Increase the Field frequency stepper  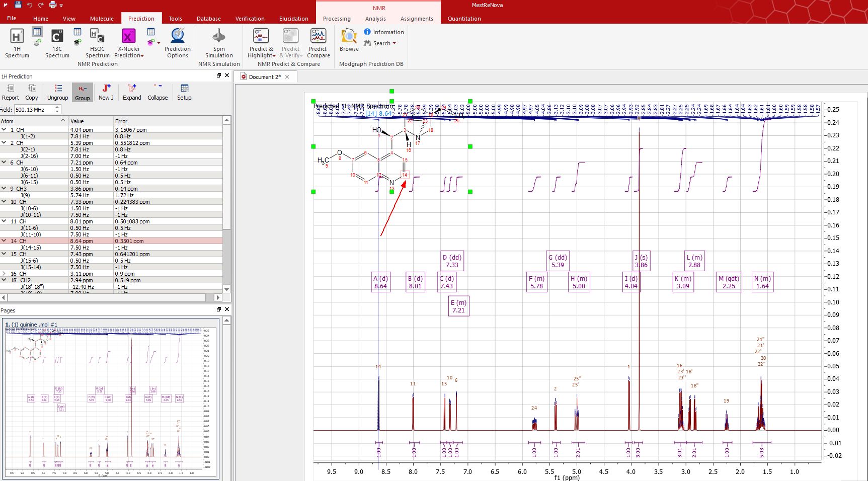point(57,107)
